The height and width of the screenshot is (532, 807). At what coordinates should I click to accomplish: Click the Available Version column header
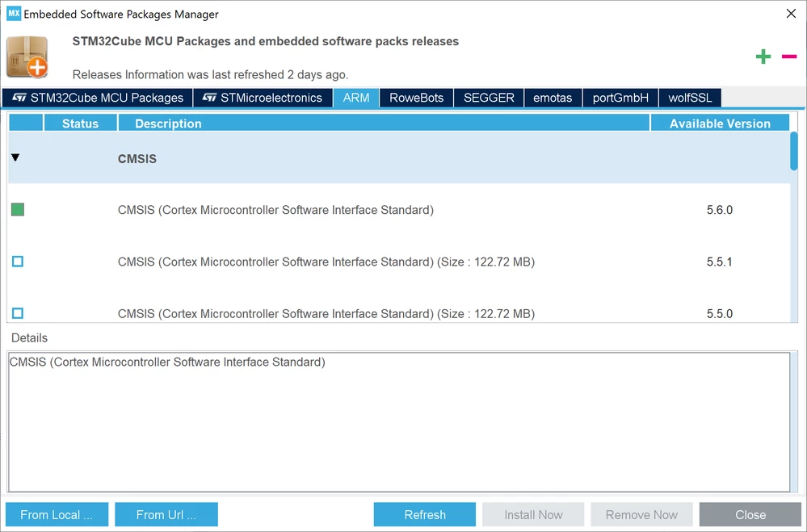tap(720, 124)
